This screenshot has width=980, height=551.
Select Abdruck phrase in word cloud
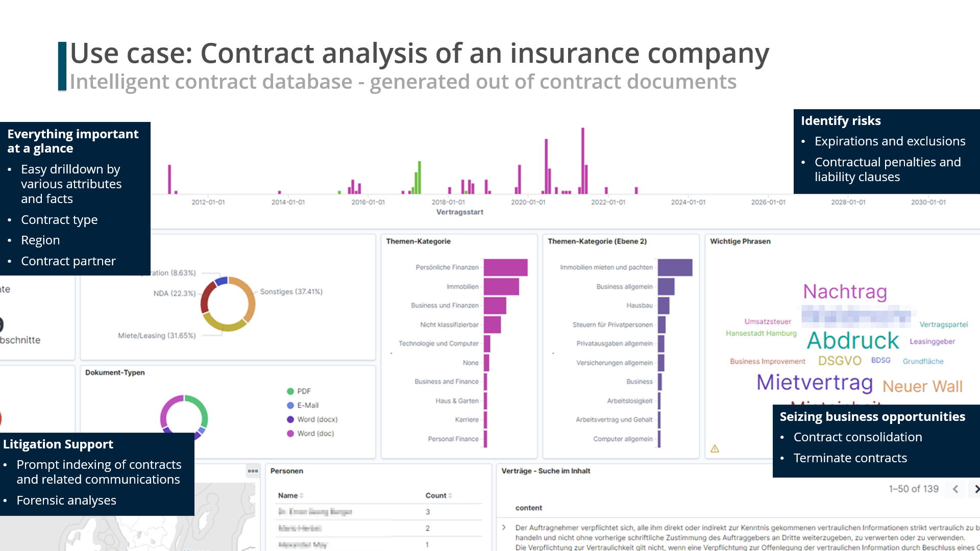pyautogui.click(x=852, y=341)
